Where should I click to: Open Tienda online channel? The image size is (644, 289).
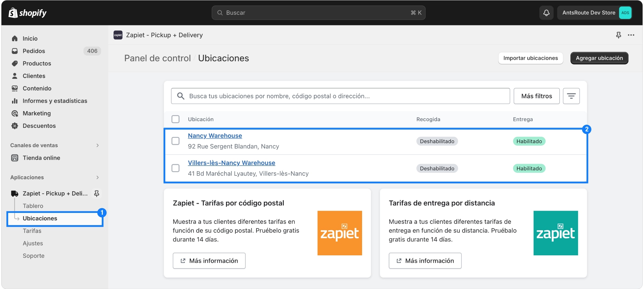pyautogui.click(x=41, y=158)
